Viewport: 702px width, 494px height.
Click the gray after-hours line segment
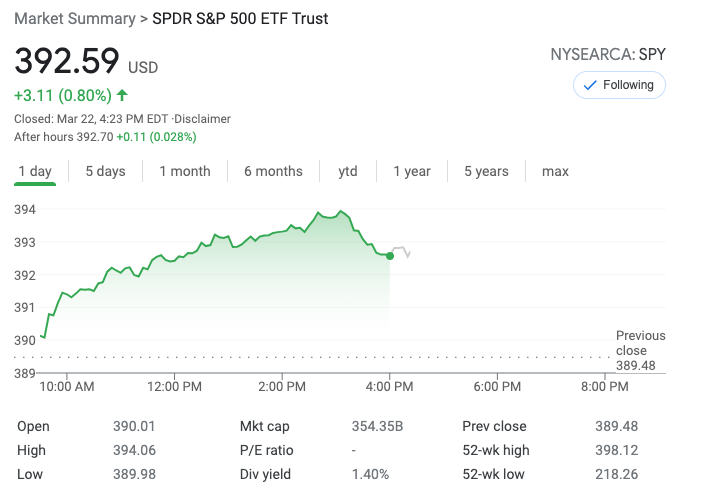coord(401,249)
